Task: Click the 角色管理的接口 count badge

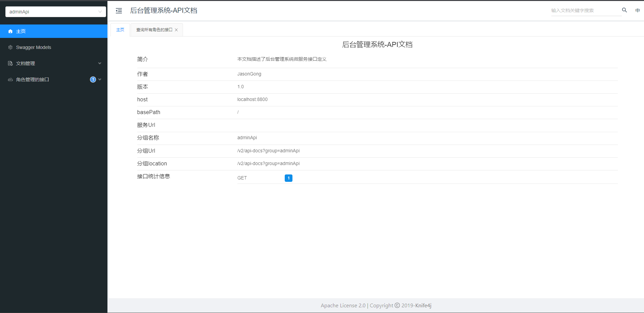Action: click(93, 80)
